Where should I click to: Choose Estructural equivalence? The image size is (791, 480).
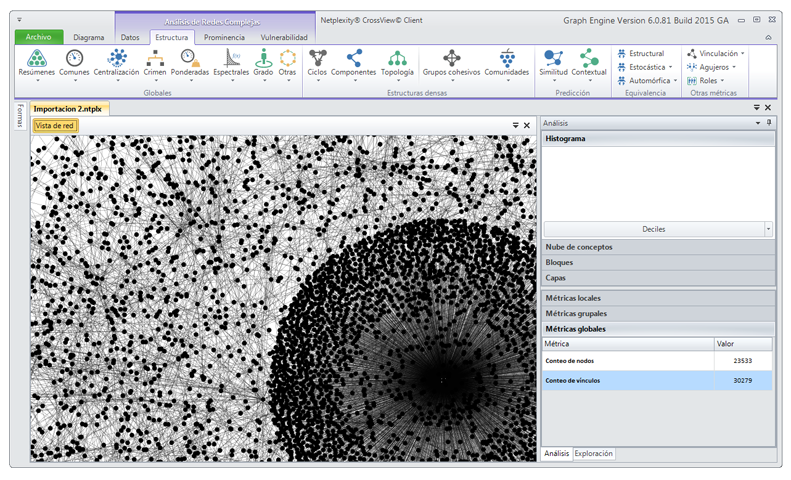tap(641, 53)
